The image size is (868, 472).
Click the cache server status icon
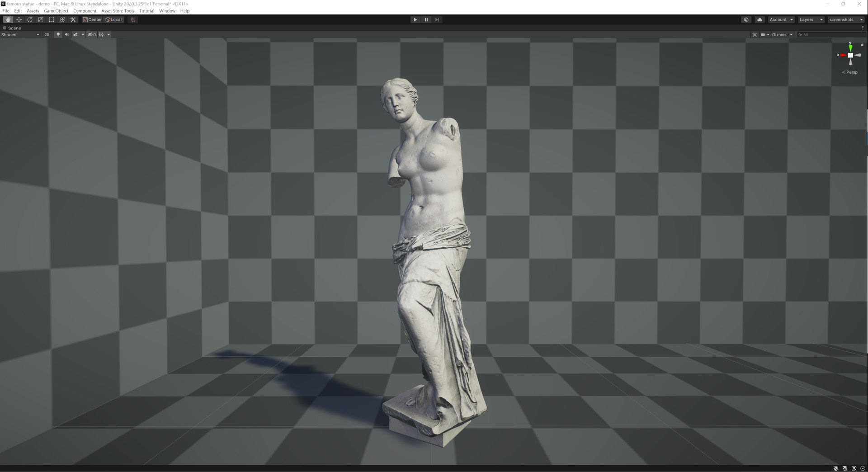[844, 468]
